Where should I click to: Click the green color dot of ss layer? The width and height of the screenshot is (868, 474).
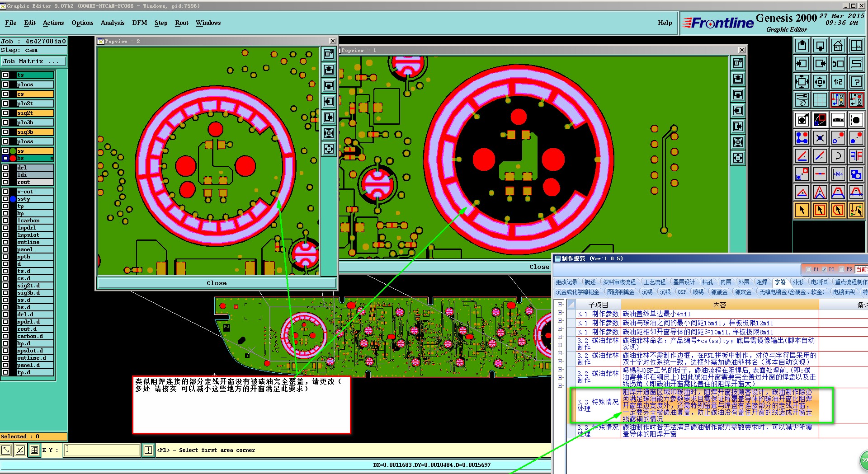coord(13,151)
